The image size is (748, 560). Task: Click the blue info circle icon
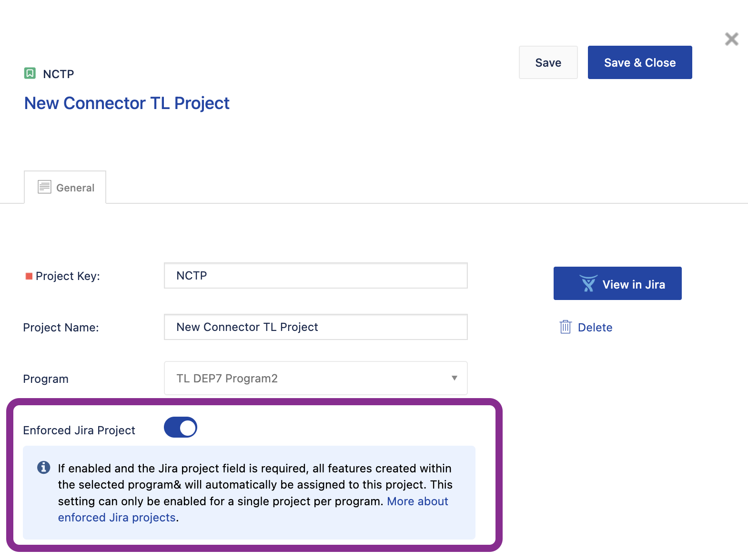(44, 468)
